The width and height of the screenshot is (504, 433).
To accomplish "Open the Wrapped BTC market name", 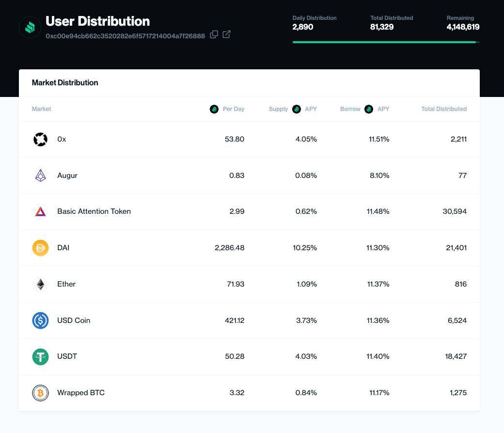I will [x=80, y=393].
